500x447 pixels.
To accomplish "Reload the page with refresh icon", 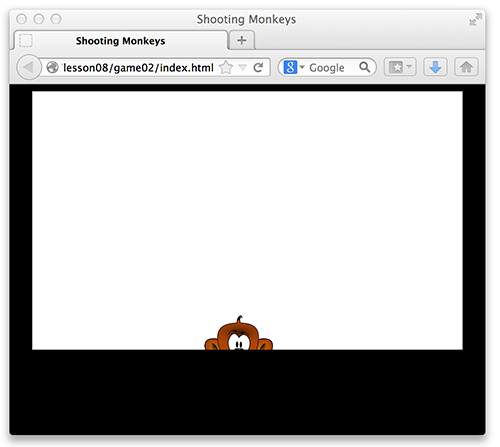I will coord(258,68).
